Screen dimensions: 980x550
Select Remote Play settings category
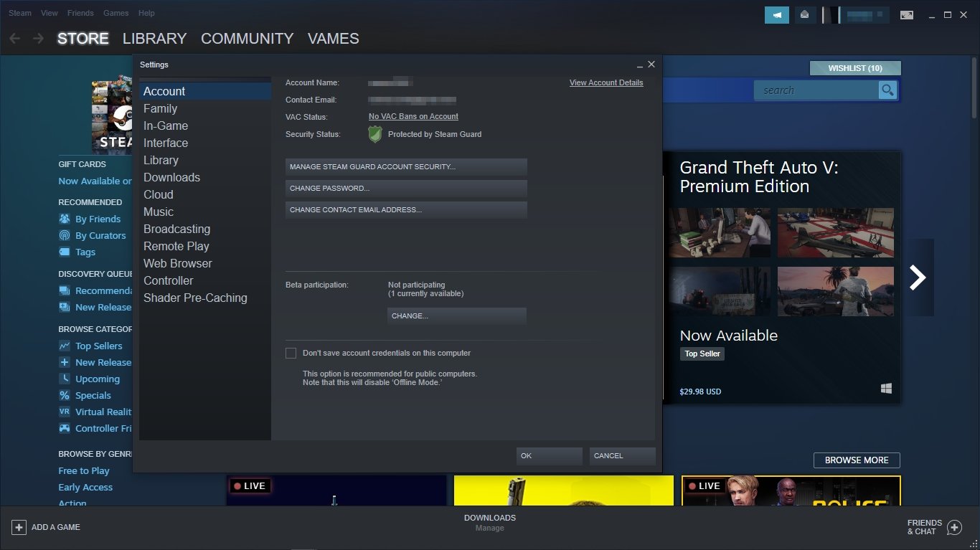pos(205,246)
